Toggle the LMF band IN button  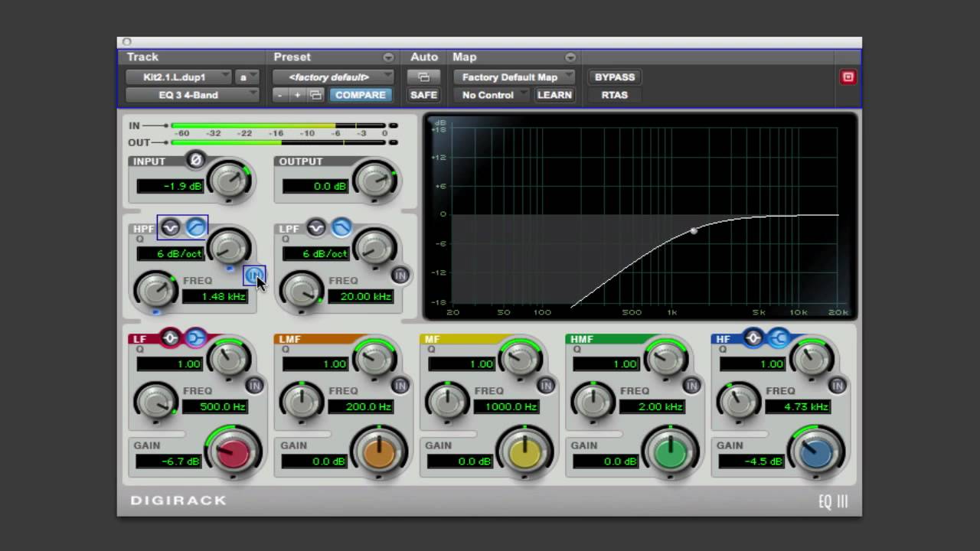coord(400,386)
